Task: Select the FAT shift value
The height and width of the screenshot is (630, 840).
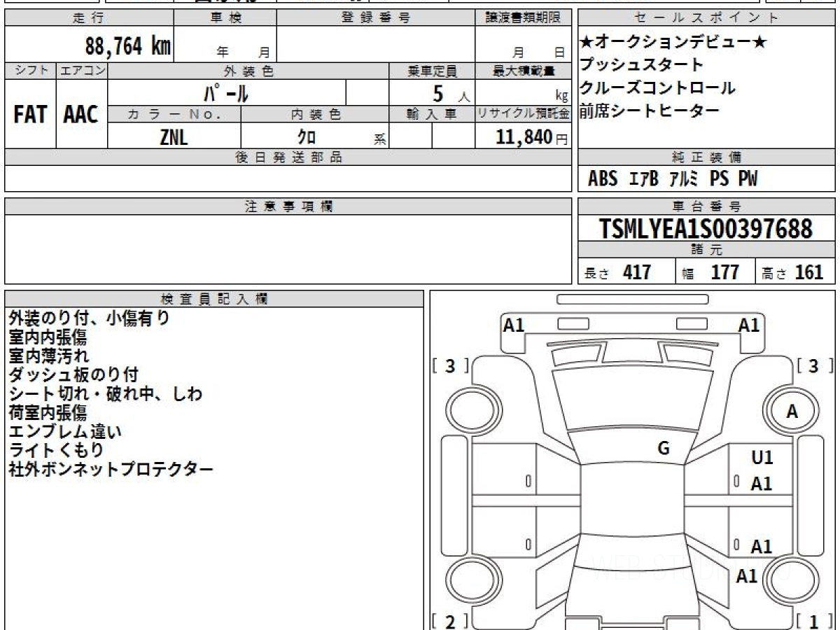Action: pos(30,115)
